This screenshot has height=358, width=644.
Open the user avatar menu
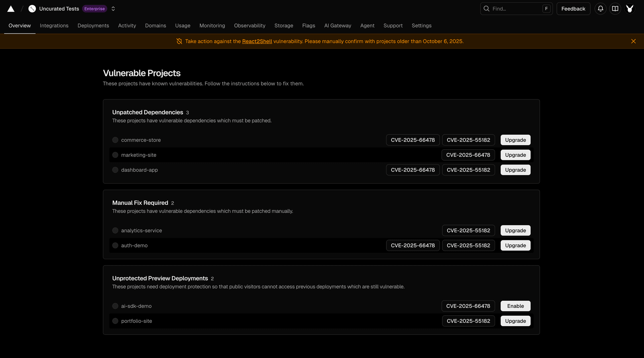click(x=630, y=9)
